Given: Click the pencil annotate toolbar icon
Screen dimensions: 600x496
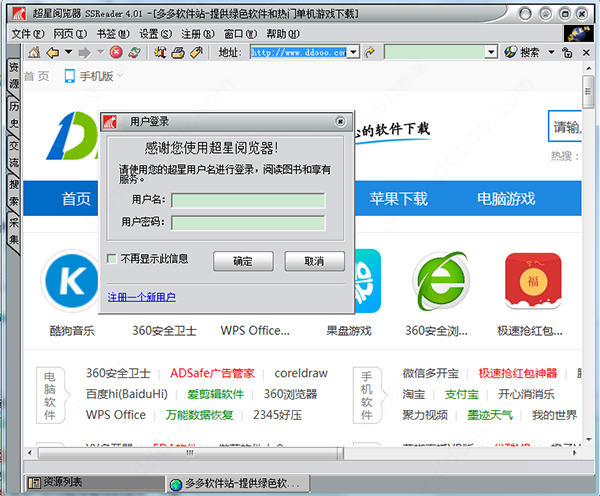Looking at the screenshot, I should 196,52.
